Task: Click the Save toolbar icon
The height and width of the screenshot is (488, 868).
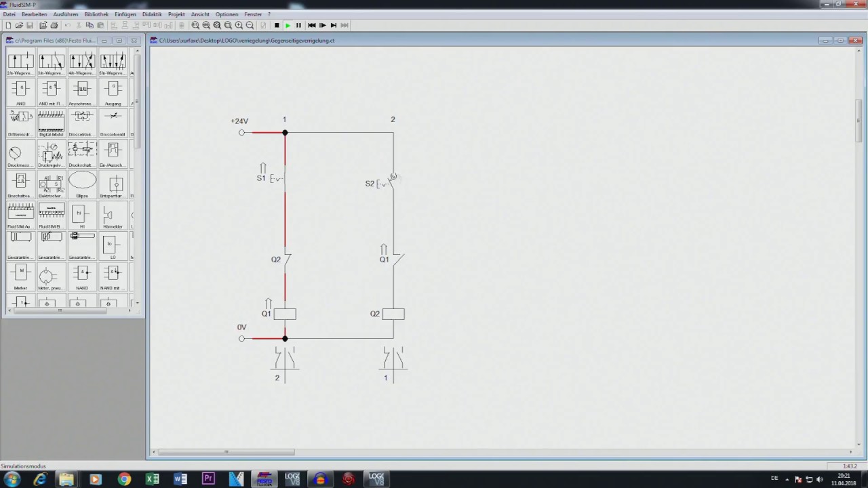Action: pos(30,25)
